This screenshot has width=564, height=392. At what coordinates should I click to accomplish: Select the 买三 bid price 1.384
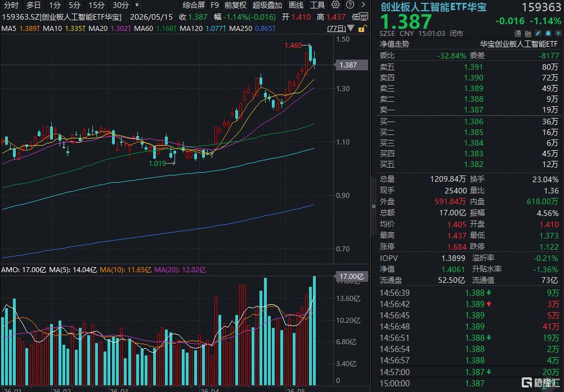[x=473, y=143]
